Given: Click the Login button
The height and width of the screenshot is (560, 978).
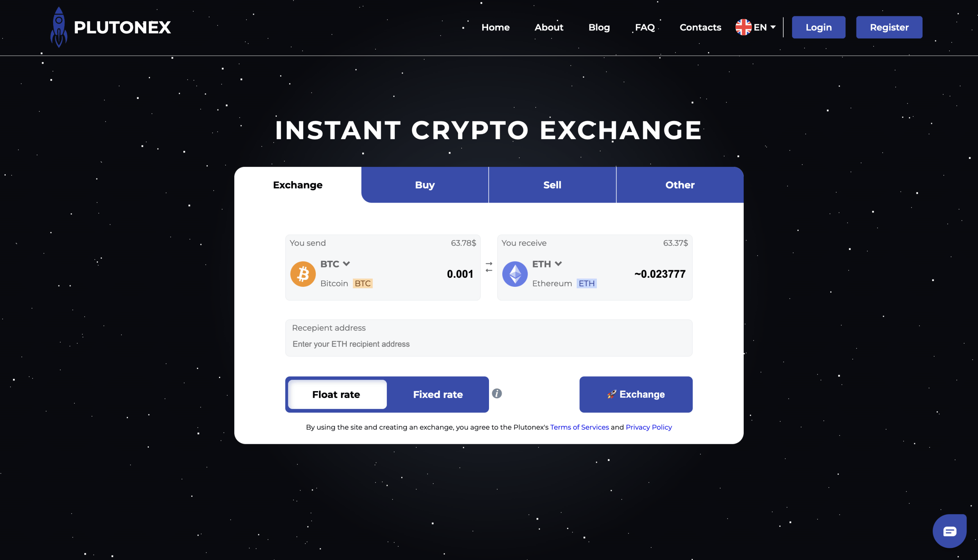Looking at the screenshot, I should [819, 27].
